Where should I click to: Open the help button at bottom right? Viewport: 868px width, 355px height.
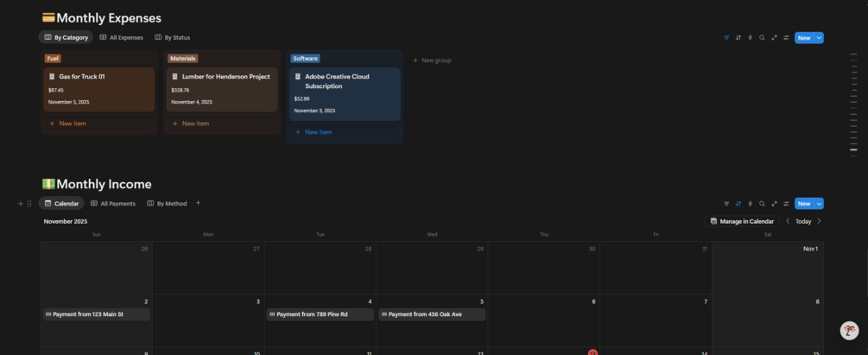point(849,331)
